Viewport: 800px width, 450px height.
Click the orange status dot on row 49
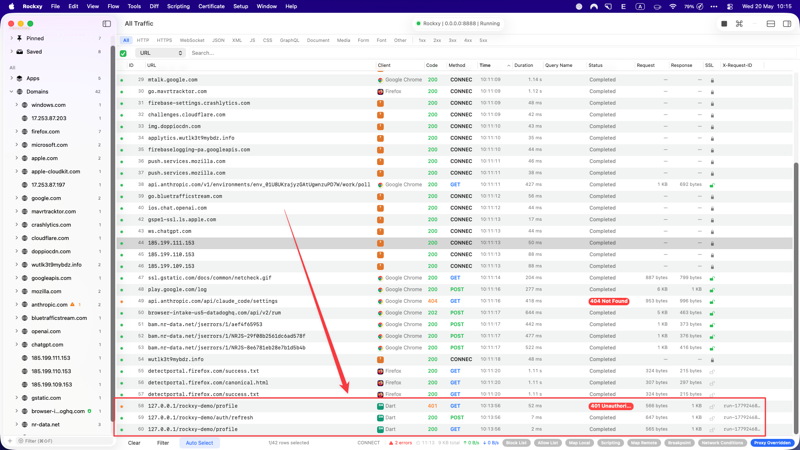pos(121,302)
